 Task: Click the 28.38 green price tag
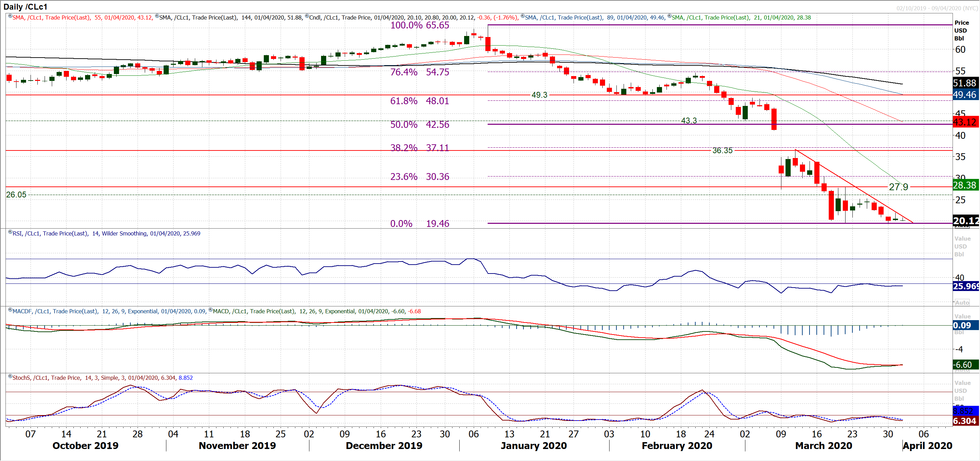(x=966, y=185)
